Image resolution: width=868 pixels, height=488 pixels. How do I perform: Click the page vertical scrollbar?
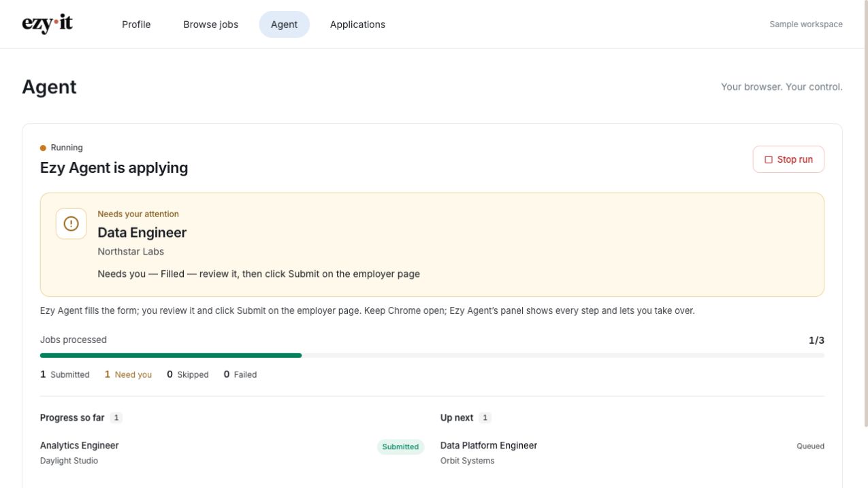pos(865,214)
